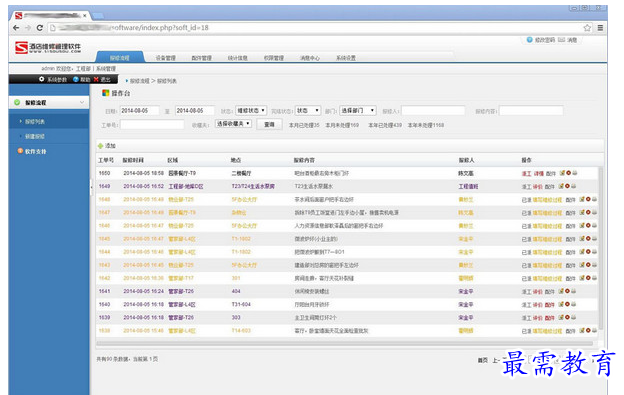624x395 pixels.
Task: Click the print icon in row 1645
Action: point(594,239)
